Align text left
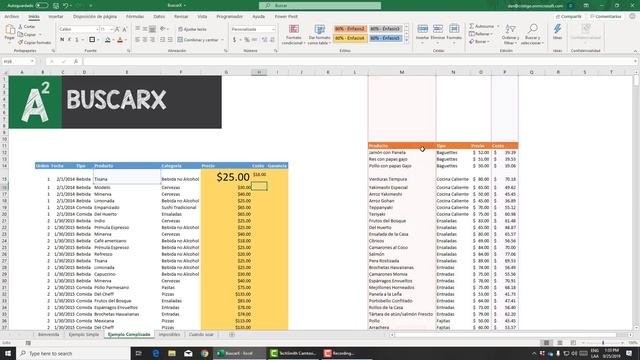640x360 pixels. [x=138, y=40]
